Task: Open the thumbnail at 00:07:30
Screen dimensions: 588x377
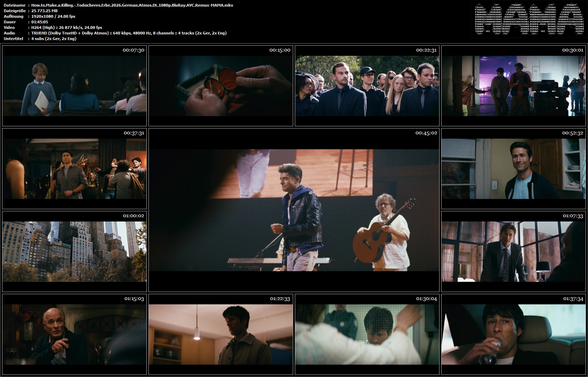Action: (x=74, y=86)
